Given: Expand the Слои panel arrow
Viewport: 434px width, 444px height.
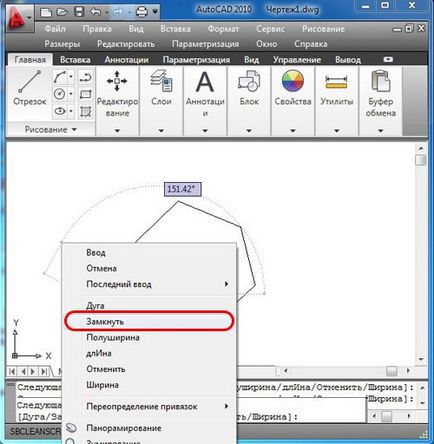Looking at the screenshot, I should [161, 131].
